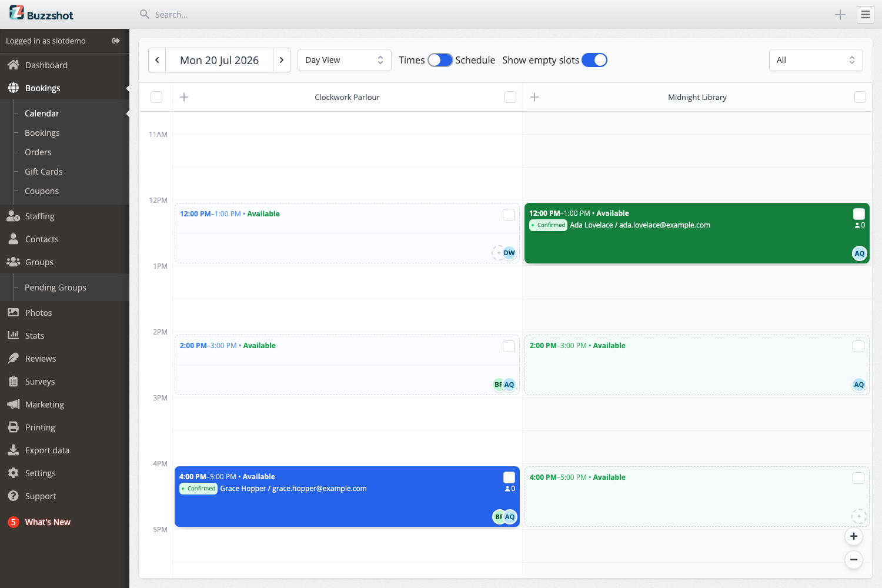Viewport: 882px width, 588px height.
Task: Click the Printing printer icon
Action: [14, 427]
